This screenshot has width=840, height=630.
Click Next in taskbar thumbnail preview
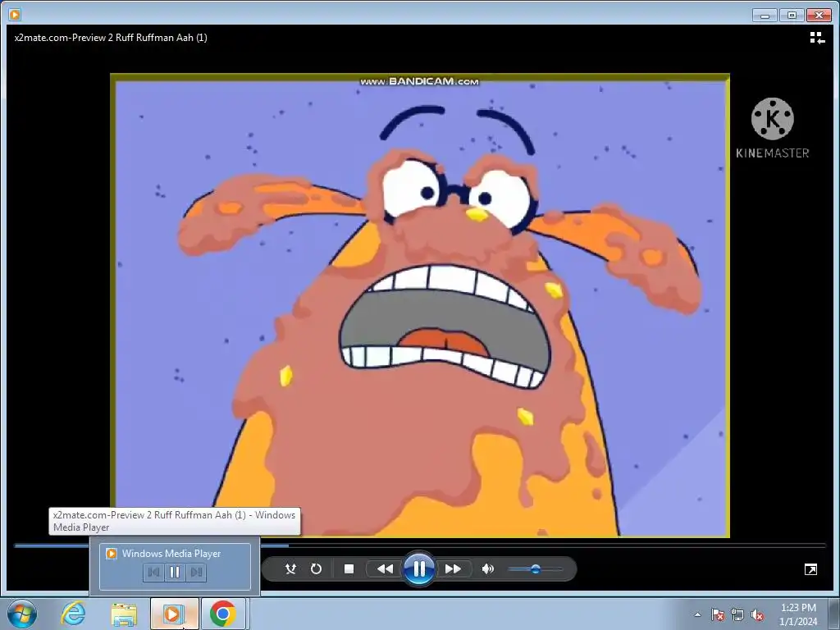point(196,572)
